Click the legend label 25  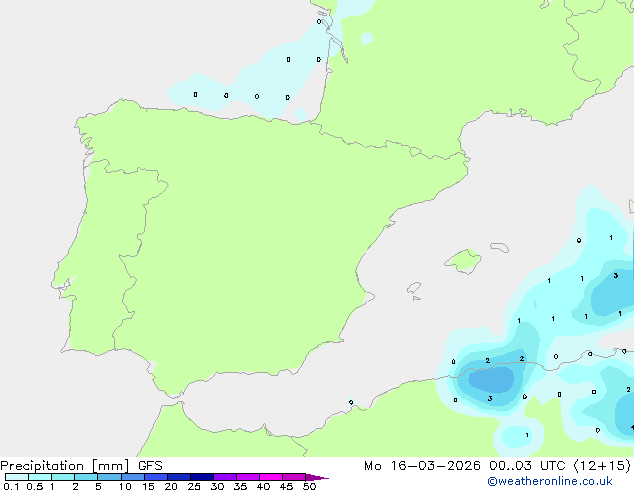coord(194,486)
